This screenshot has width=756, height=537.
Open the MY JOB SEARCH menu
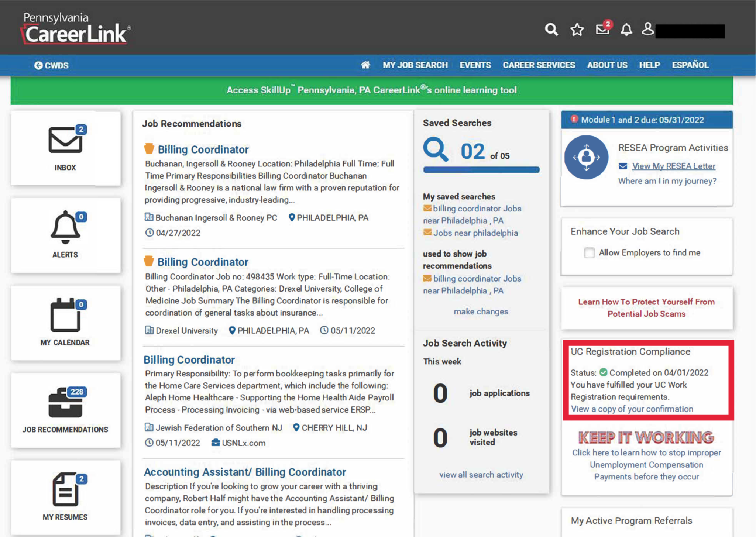tap(415, 65)
